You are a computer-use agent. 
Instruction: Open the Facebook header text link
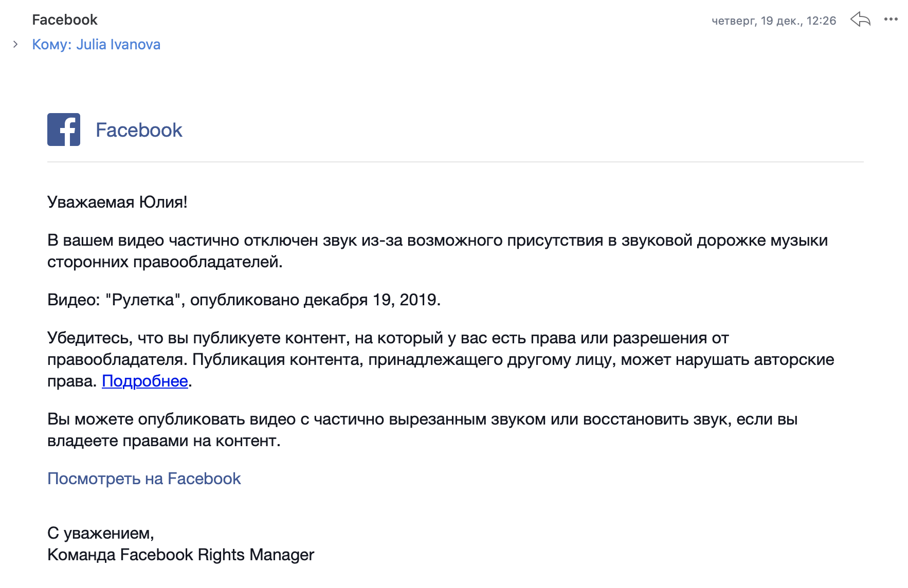(139, 130)
